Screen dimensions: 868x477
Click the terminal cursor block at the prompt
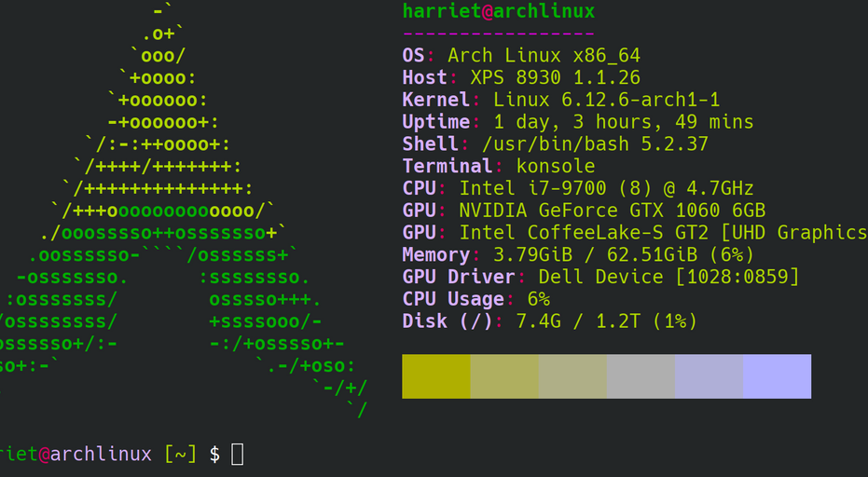(238, 455)
